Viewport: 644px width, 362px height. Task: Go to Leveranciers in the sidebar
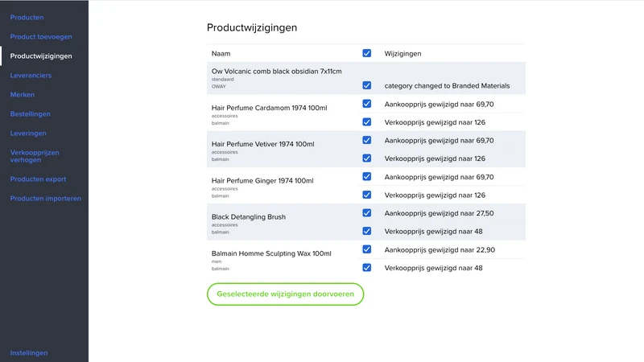pos(31,75)
